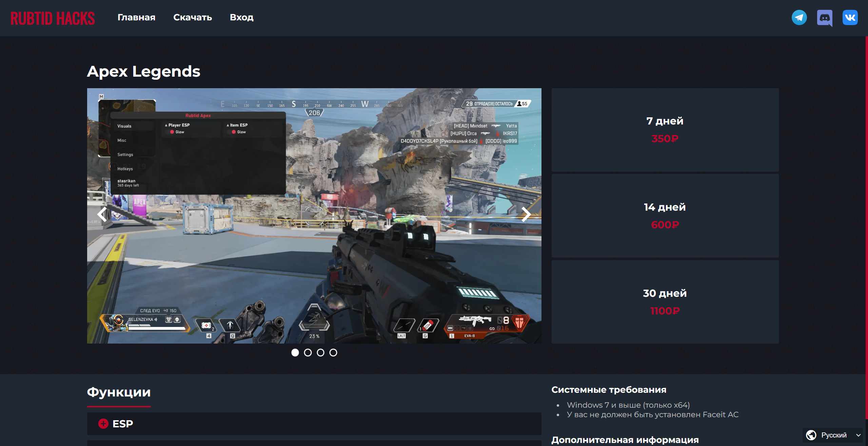The image size is (868, 446).
Task: Click the Системные требования heading
Action: [x=609, y=390]
